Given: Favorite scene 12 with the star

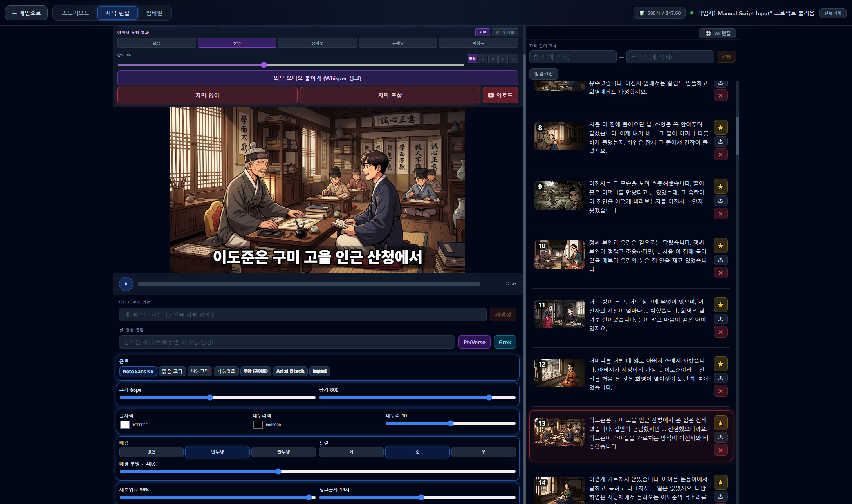Looking at the screenshot, I should click(720, 364).
